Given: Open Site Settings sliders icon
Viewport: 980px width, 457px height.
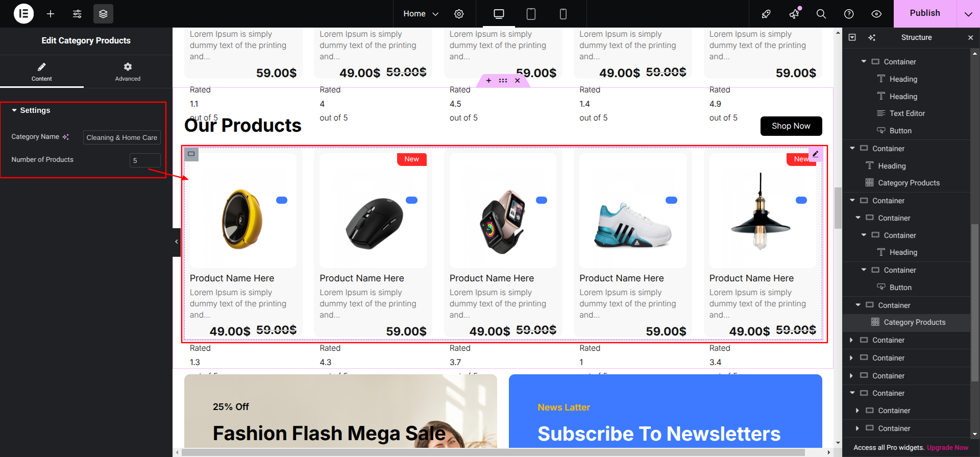Looking at the screenshot, I should pyautogui.click(x=77, y=14).
